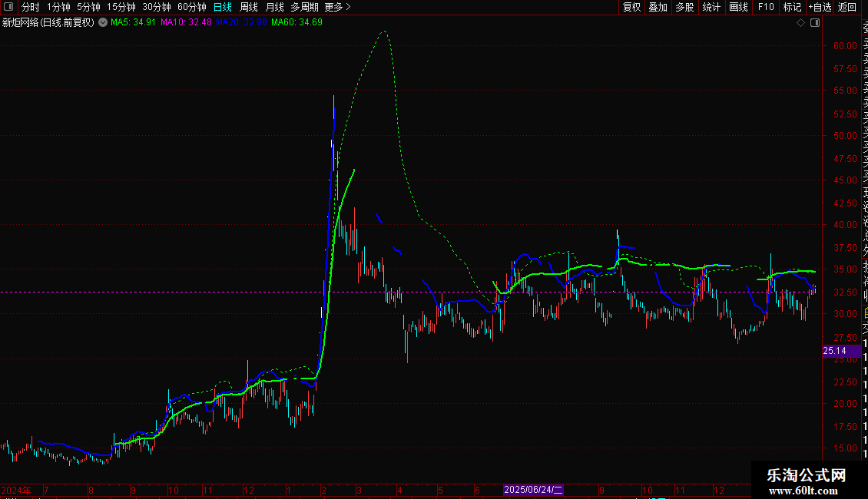
Task: Click the 2025/06/24/二 date marker
Action: pyautogui.click(x=533, y=490)
